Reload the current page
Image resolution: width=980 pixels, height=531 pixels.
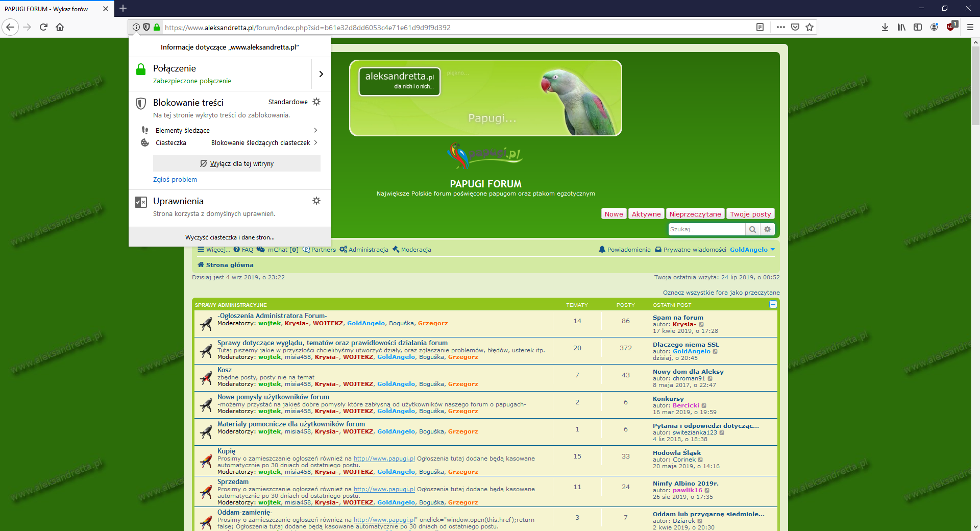[43, 27]
